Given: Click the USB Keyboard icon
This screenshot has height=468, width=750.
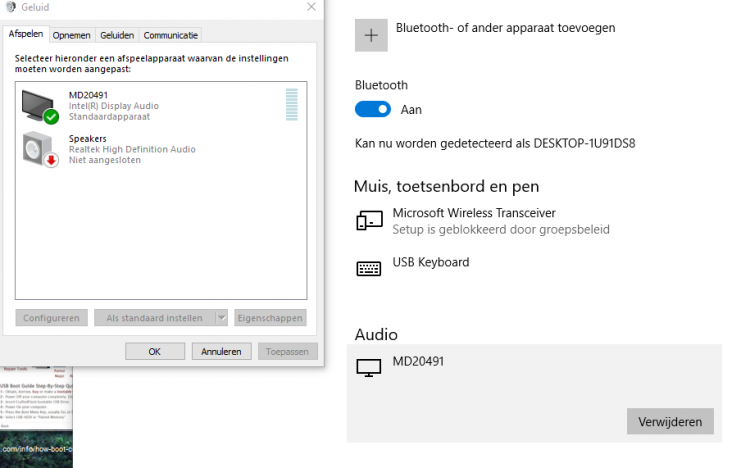Looking at the screenshot, I should click(369, 268).
